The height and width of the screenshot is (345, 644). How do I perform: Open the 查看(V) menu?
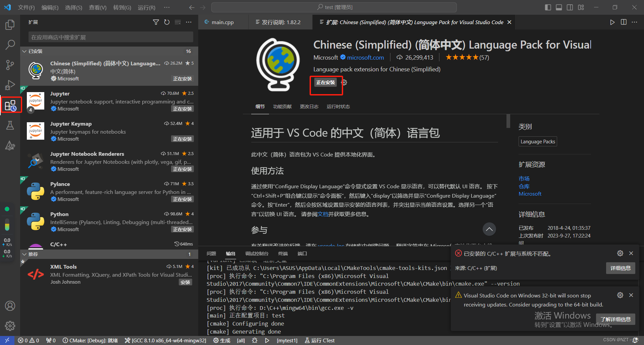pyautogui.click(x=98, y=7)
